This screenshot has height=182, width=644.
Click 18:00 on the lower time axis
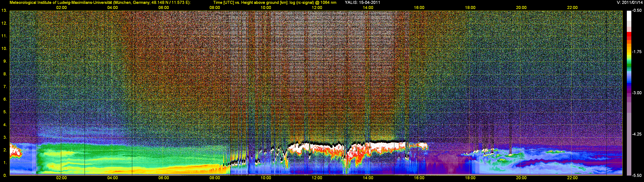pyautogui.click(x=470, y=178)
